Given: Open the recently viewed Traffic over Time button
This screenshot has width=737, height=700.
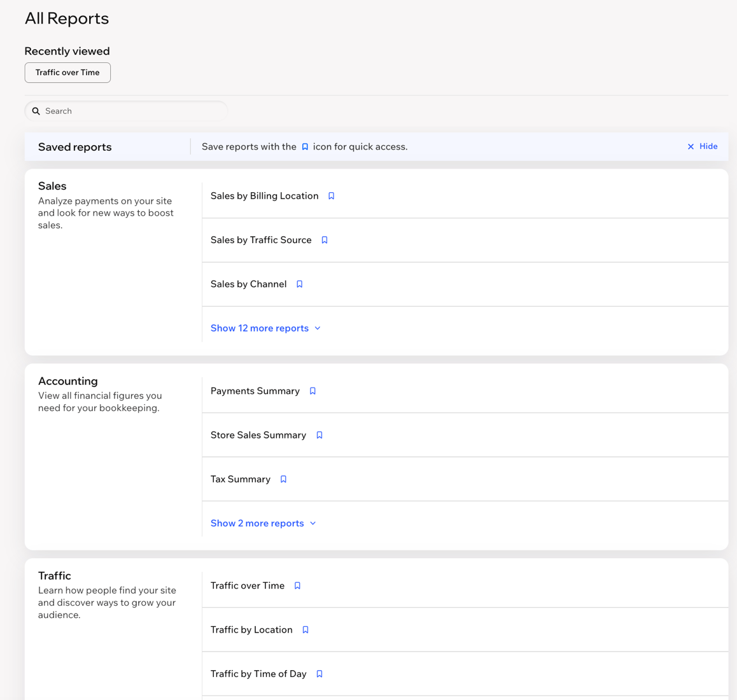Looking at the screenshot, I should [67, 73].
